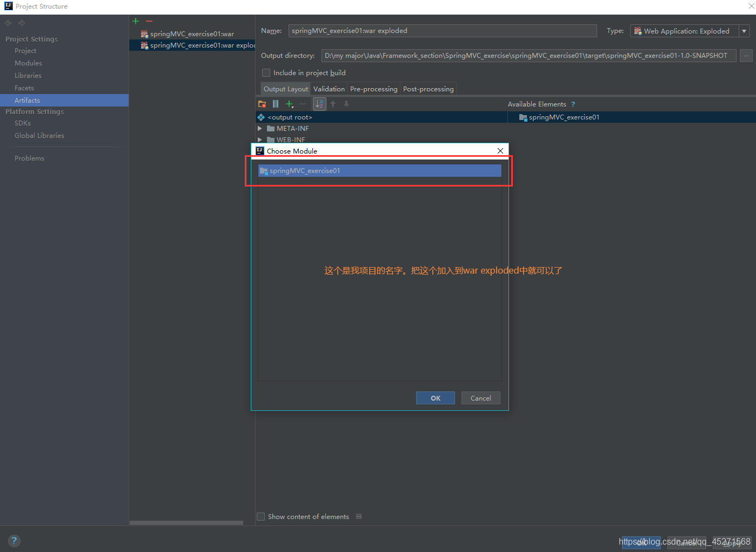756x552 pixels.
Task: Click the move down arrow icon
Action: point(346,104)
